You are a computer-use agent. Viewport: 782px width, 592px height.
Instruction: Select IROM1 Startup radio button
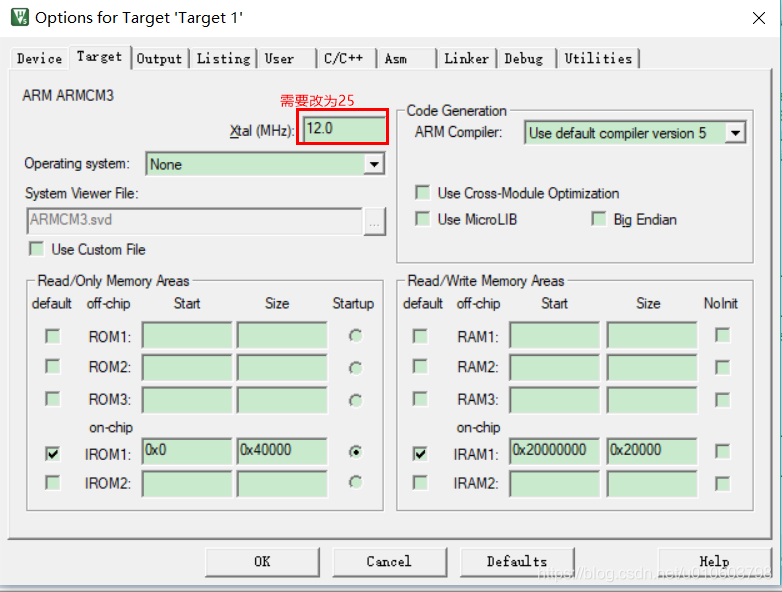click(356, 452)
